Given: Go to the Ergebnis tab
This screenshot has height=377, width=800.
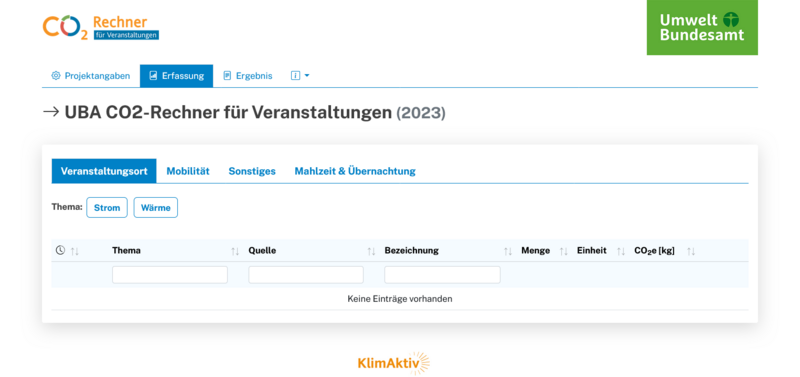Looking at the screenshot, I should click(x=248, y=76).
